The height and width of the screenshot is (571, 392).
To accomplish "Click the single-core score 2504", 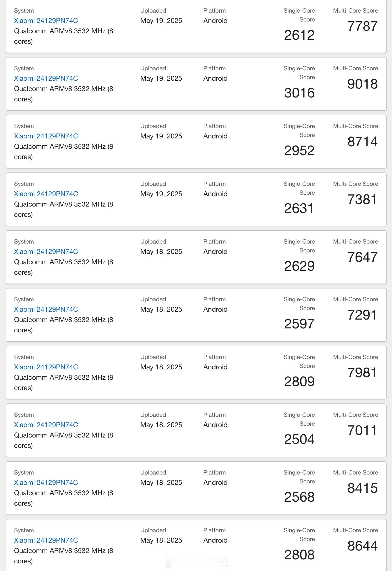I will tap(299, 439).
